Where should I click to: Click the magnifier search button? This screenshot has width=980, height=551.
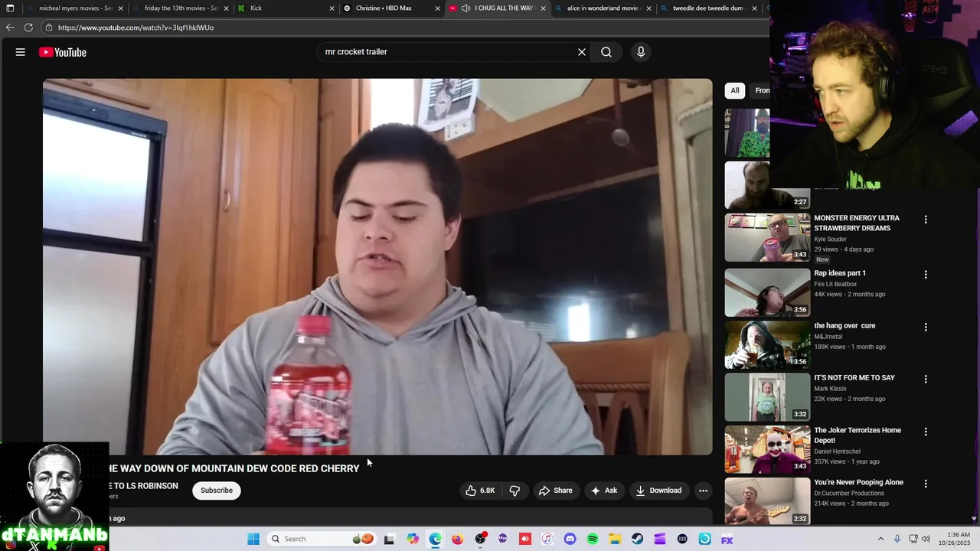point(606,52)
